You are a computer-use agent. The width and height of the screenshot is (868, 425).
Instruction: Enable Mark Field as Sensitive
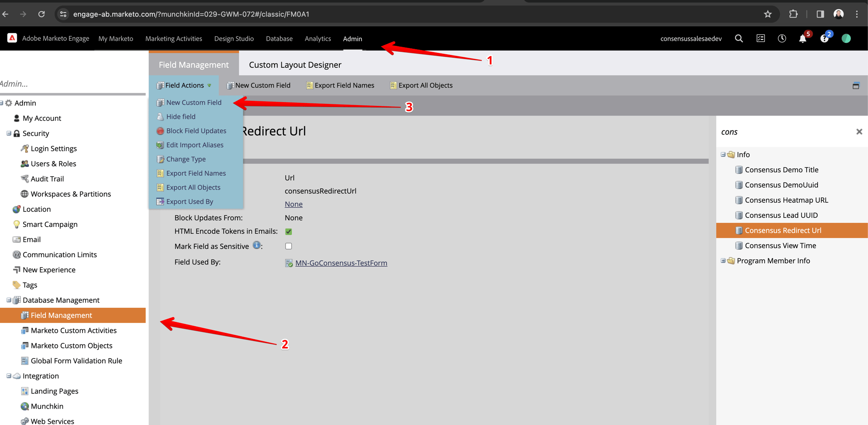(288, 246)
